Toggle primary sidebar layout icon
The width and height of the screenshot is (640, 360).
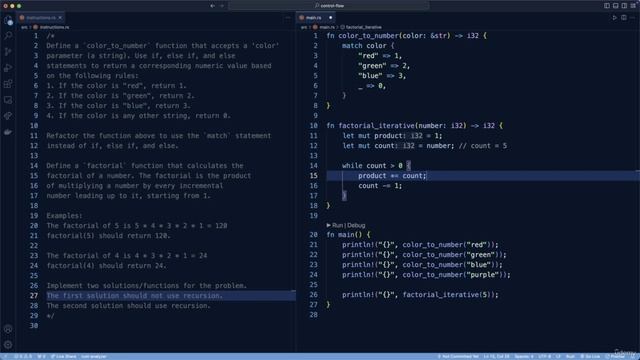(607, 6)
